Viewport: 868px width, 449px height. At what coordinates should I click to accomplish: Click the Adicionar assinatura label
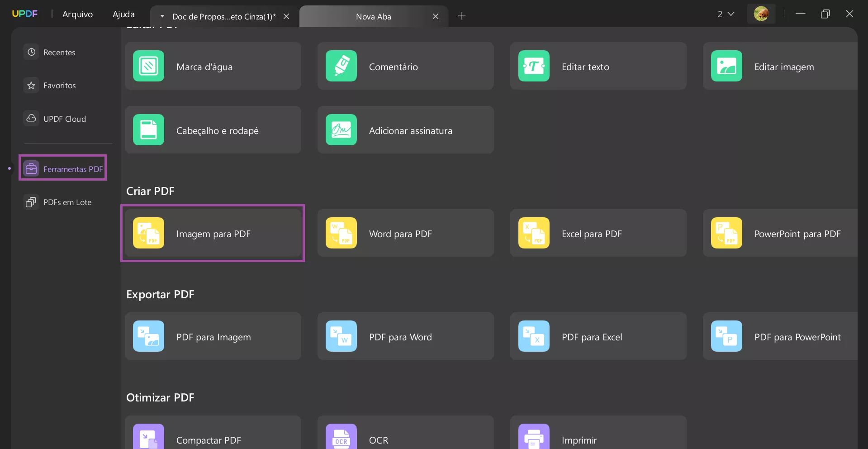[411, 131]
